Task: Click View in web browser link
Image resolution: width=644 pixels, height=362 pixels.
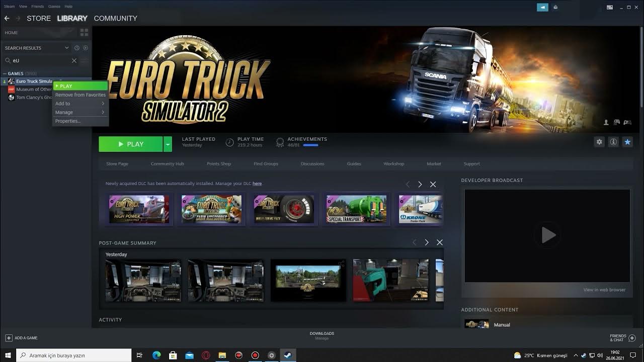Action: [604, 290]
